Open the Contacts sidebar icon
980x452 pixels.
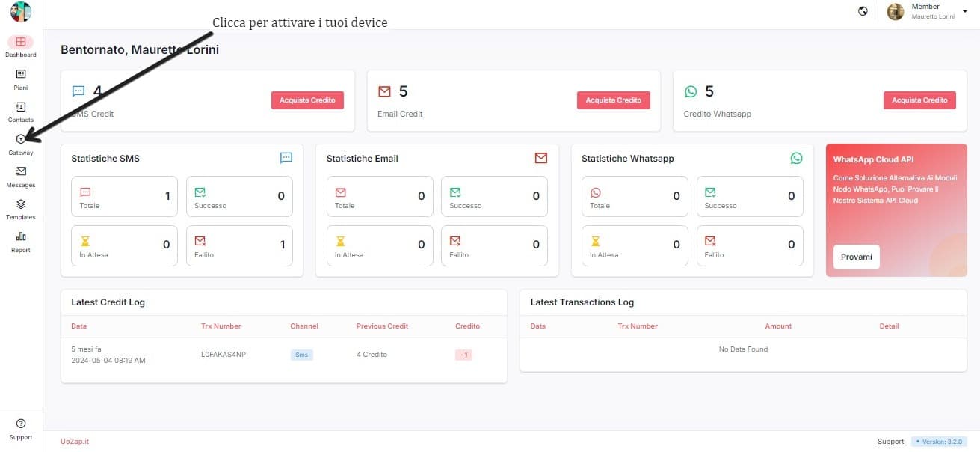[x=20, y=108]
